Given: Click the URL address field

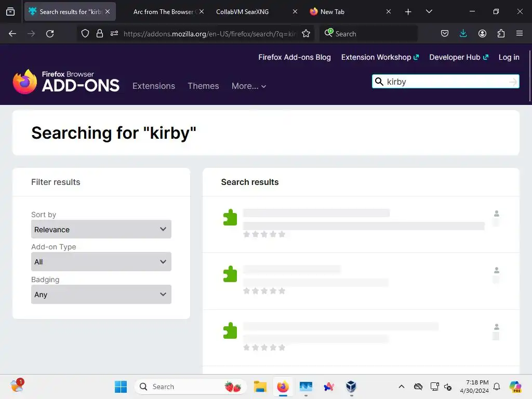Looking at the screenshot, I should [x=210, y=34].
